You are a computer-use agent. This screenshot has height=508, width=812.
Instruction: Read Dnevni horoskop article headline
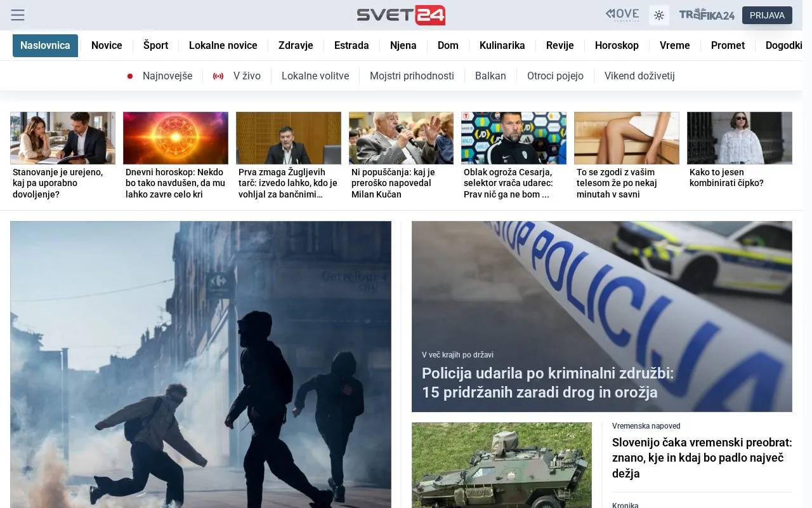[x=175, y=183]
